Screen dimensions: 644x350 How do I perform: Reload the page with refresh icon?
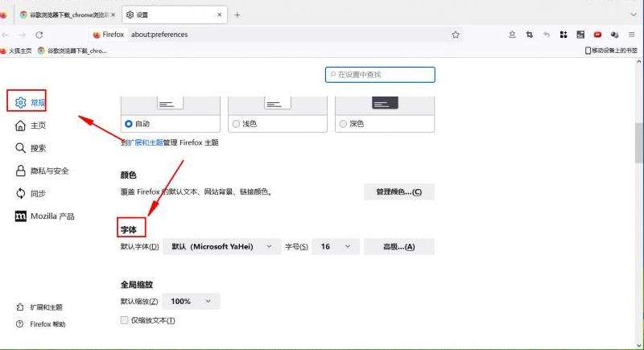[x=39, y=35]
